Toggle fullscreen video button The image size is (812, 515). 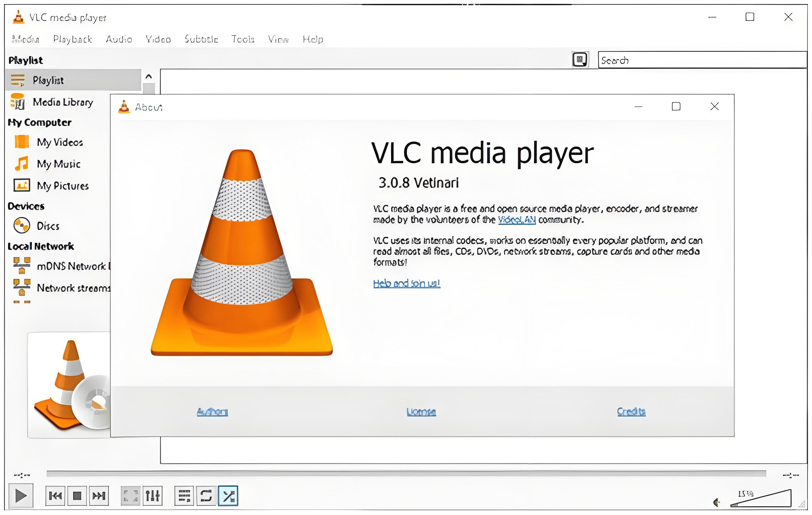[131, 495]
